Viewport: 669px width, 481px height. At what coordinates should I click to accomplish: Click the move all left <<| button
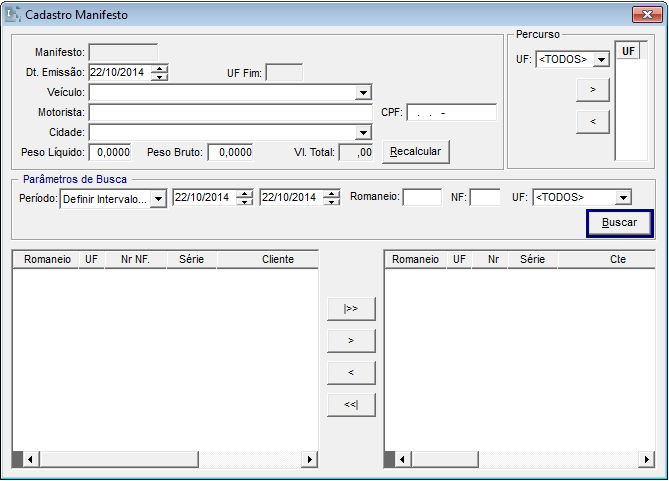pyautogui.click(x=351, y=405)
